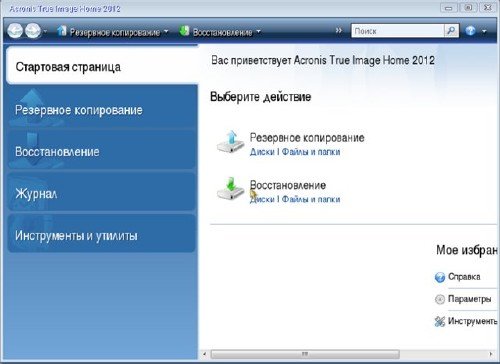Maximize the Acronis window
Image resolution: width=500 pixels, height=364 pixels.
(x=468, y=8)
